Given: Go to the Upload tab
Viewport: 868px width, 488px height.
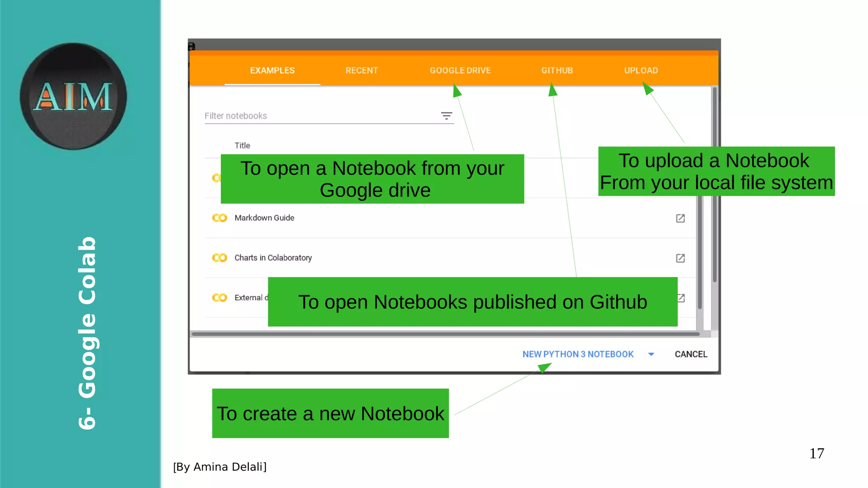Looking at the screenshot, I should pyautogui.click(x=641, y=70).
